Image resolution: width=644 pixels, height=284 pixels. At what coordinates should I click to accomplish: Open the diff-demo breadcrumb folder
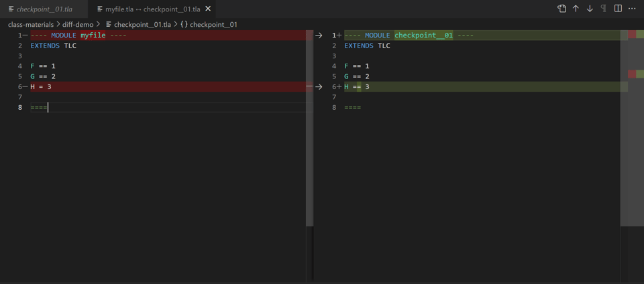pos(78,25)
